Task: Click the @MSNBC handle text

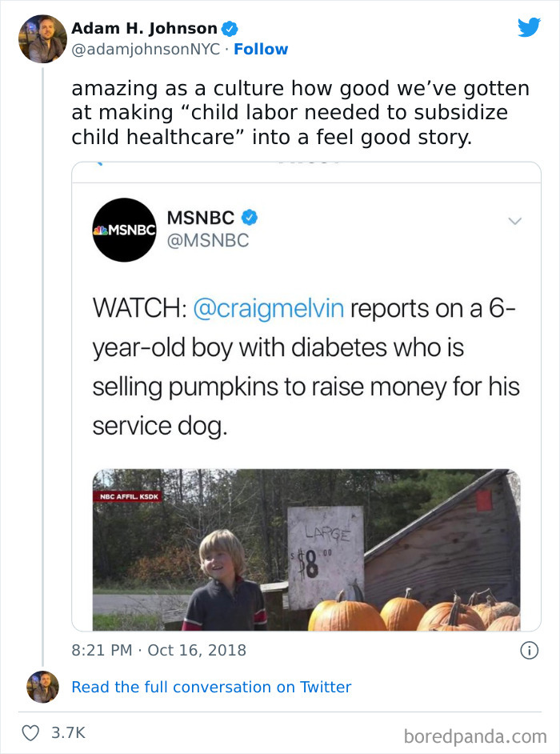Action: [208, 240]
